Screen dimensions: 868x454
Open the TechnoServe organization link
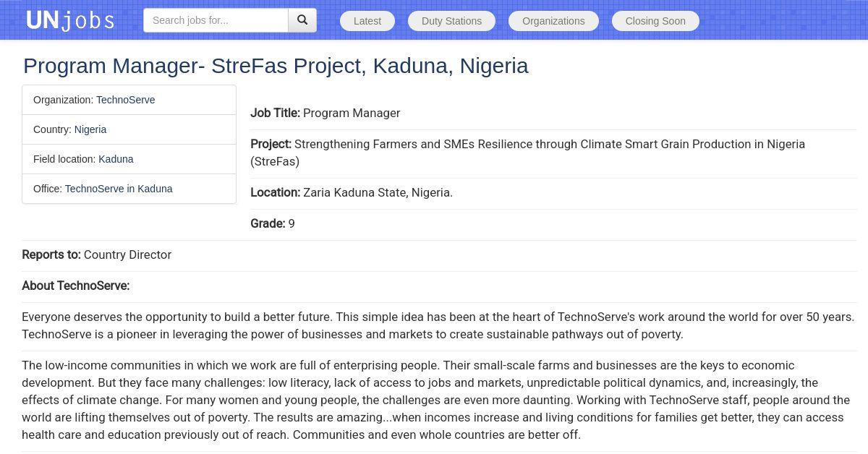click(x=125, y=100)
